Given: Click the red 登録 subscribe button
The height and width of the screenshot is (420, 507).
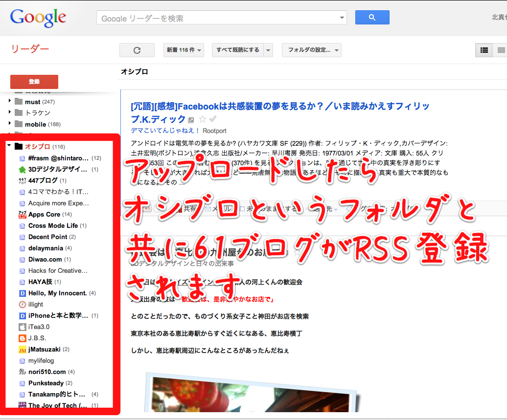Looking at the screenshot, I should tap(34, 82).
